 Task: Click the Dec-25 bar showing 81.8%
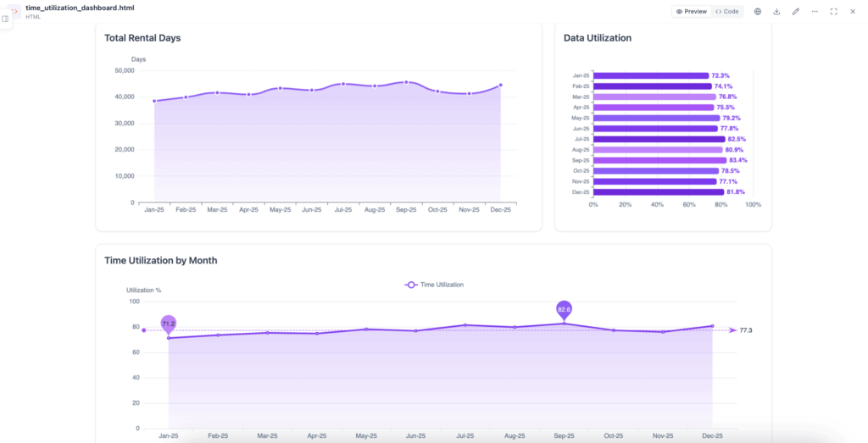(659, 192)
